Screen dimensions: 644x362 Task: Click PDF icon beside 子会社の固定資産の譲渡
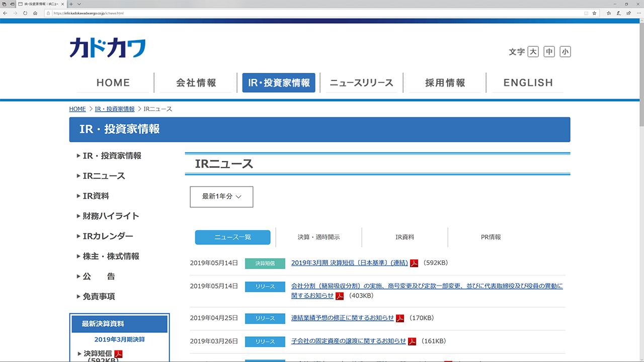coord(412,341)
